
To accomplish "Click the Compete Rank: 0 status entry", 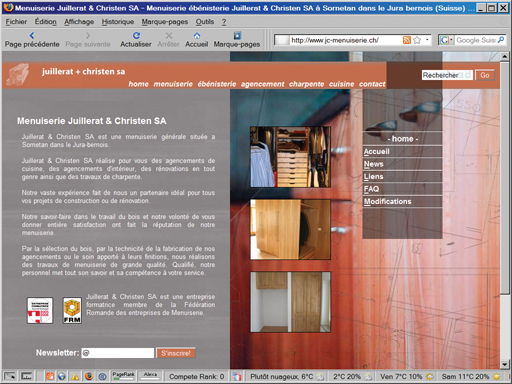I will coord(196,377).
